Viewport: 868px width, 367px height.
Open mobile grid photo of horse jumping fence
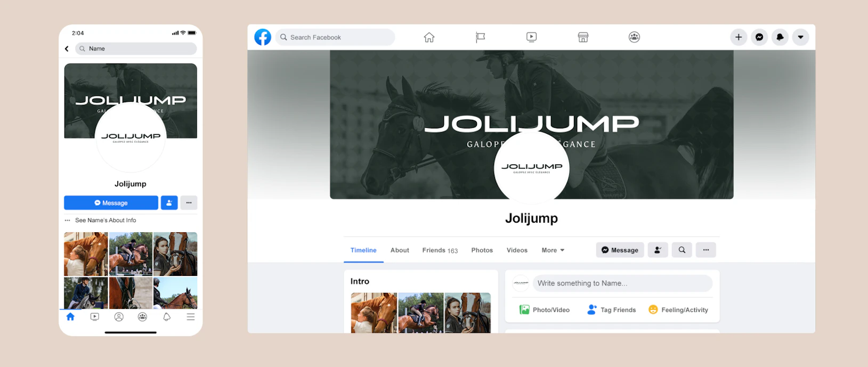click(x=131, y=254)
